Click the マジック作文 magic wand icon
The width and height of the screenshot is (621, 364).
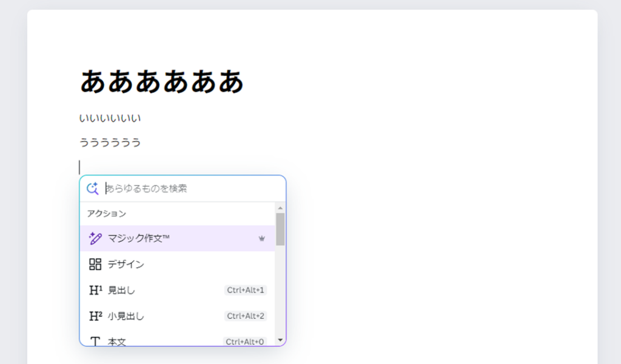click(95, 239)
